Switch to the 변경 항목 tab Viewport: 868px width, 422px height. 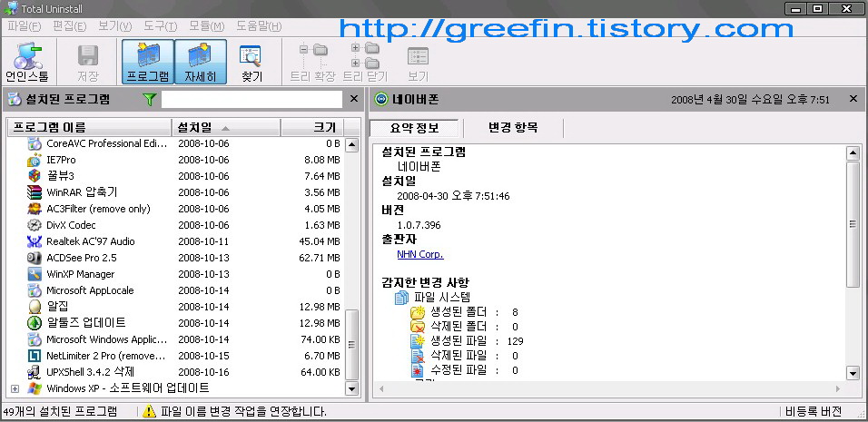click(x=513, y=128)
